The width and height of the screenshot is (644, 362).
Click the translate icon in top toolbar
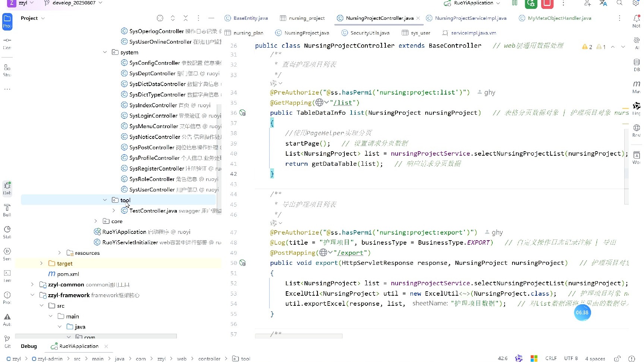(x=603, y=3)
